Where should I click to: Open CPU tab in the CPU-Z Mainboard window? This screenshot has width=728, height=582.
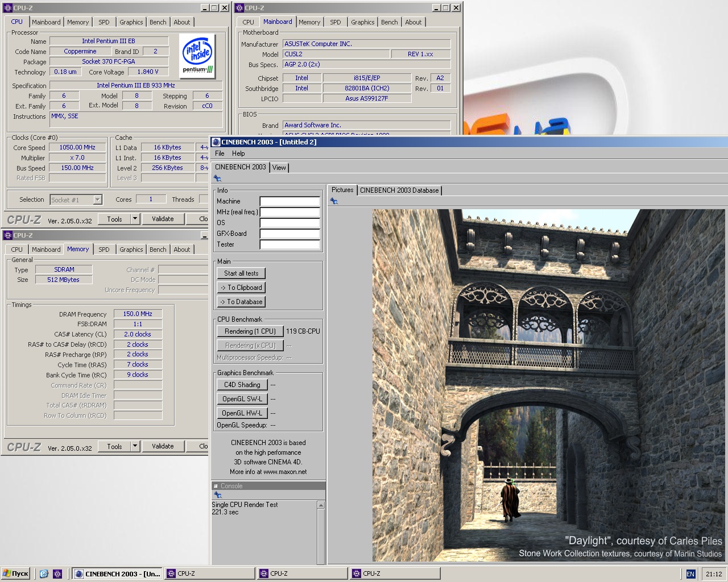pyautogui.click(x=249, y=22)
